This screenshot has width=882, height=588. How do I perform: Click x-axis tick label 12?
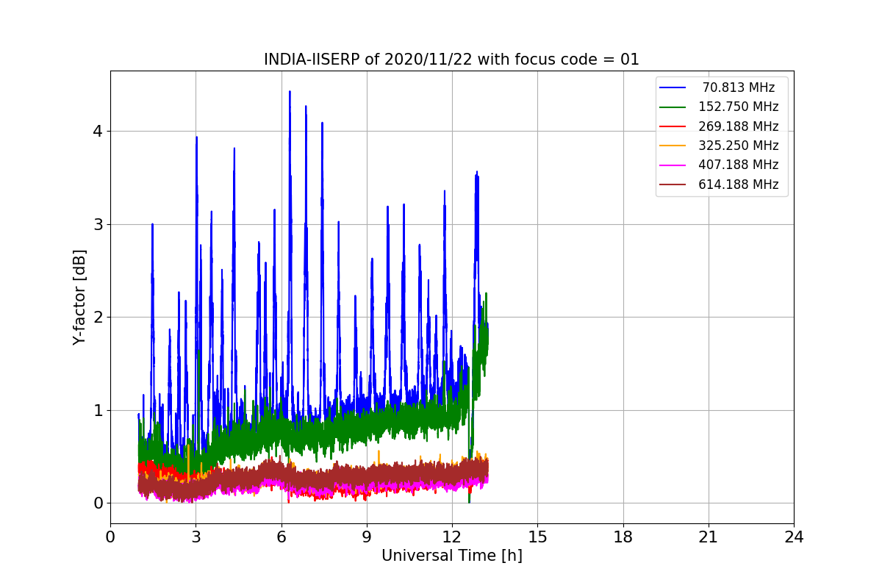(x=452, y=537)
